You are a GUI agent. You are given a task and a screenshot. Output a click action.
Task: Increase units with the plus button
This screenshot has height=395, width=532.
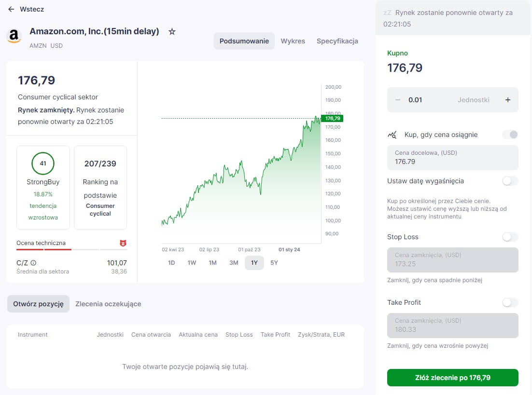[x=507, y=100]
